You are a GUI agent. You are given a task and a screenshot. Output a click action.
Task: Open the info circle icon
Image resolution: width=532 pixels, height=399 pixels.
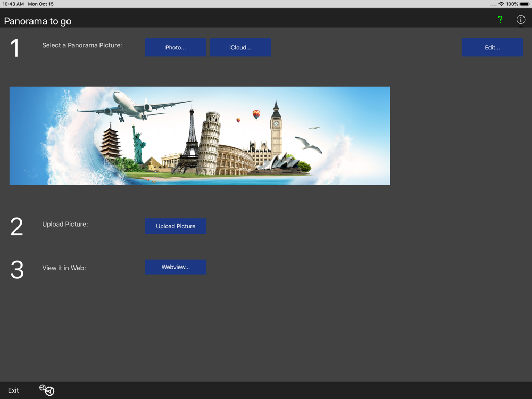pyautogui.click(x=520, y=20)
